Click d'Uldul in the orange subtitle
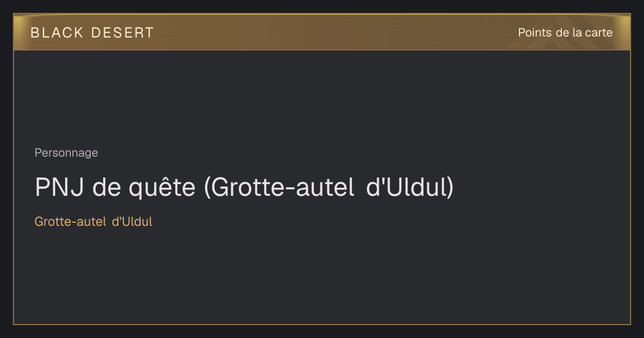The width and height of the screenshot is (644, 338). click(132, 222)
